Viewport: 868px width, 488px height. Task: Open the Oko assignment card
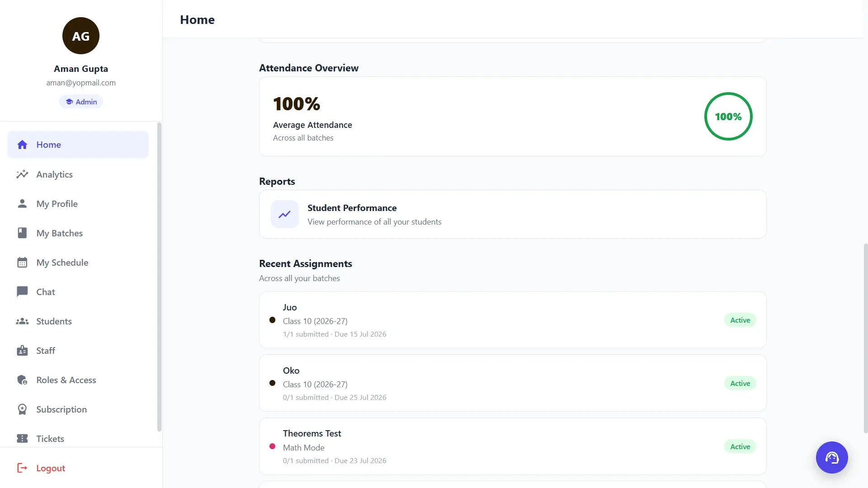point(513,383)
